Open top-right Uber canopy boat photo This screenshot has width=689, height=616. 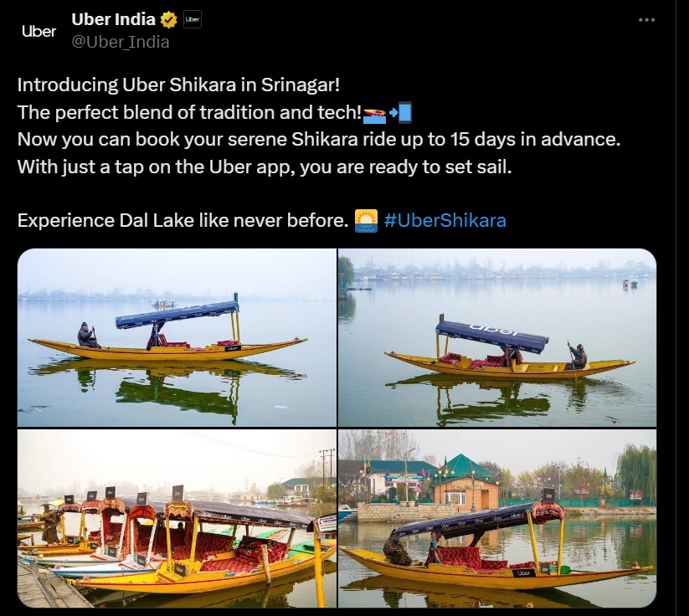[x=497, y=337]
